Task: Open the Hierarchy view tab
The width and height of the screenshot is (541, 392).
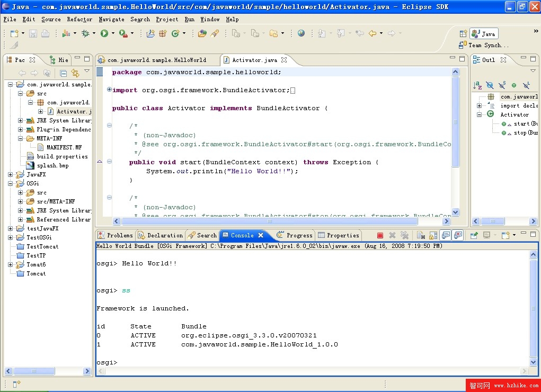Action: click(59, 60)
